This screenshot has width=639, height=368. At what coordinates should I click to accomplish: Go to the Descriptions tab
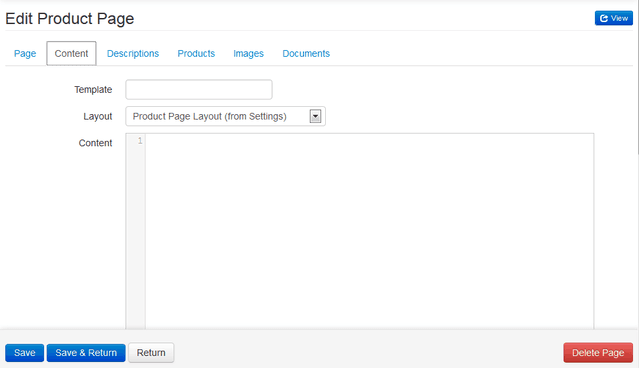(133, 53)
